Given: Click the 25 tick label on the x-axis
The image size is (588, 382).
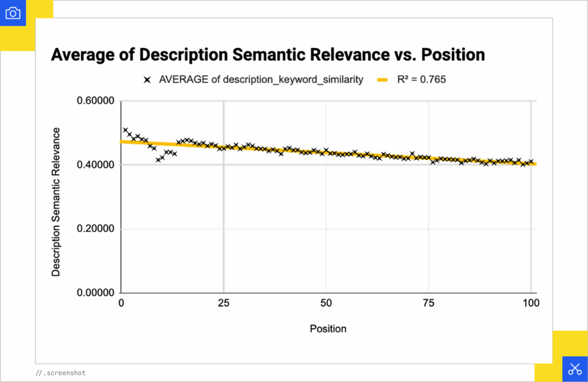Looking at the screenshot, I should (223, 303).
